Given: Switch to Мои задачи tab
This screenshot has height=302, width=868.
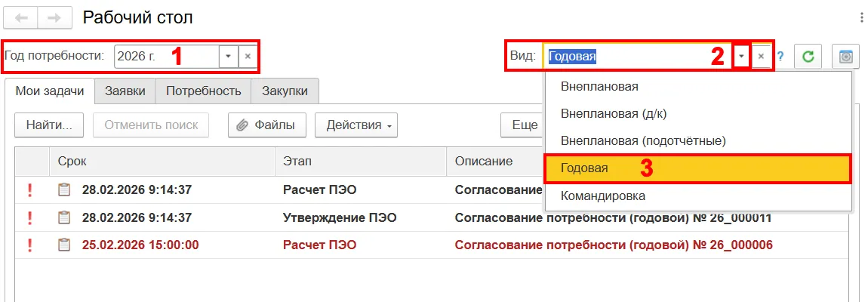Looking at the screenshot, I should pos(50,91).
